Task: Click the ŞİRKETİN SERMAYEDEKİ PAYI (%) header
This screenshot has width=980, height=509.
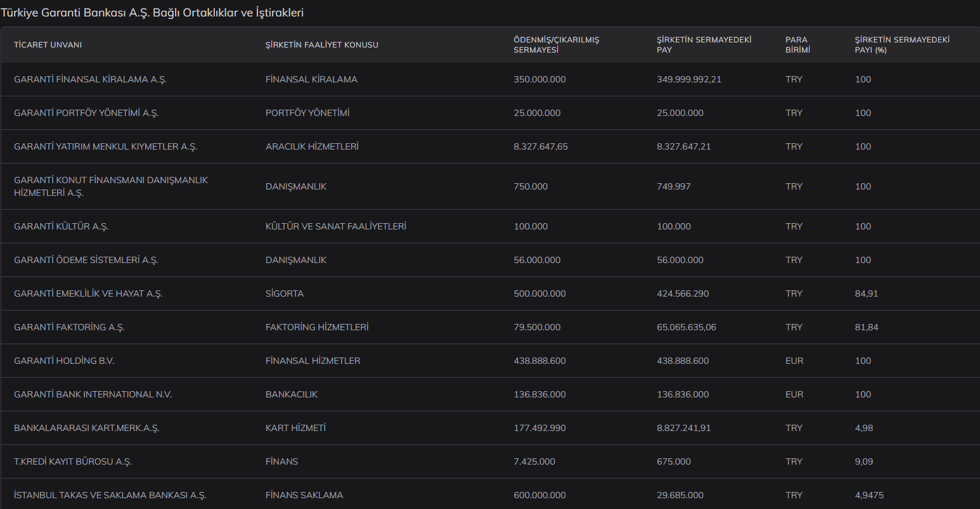Action: pos(902,44)
